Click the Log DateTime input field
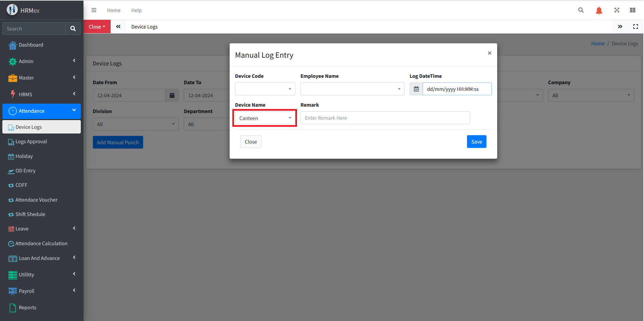The width and height of the screenshot is (644, 321). click(457, 89)
